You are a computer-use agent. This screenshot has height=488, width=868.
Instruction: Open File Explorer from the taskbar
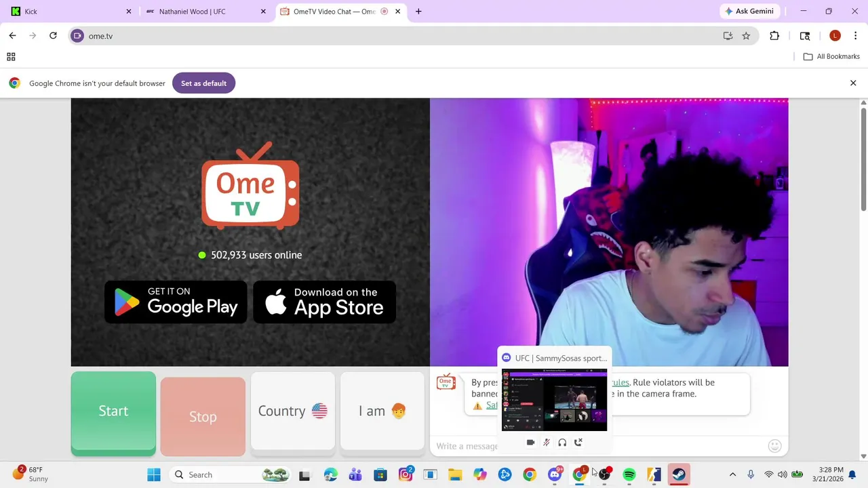[x=455, y=474]
